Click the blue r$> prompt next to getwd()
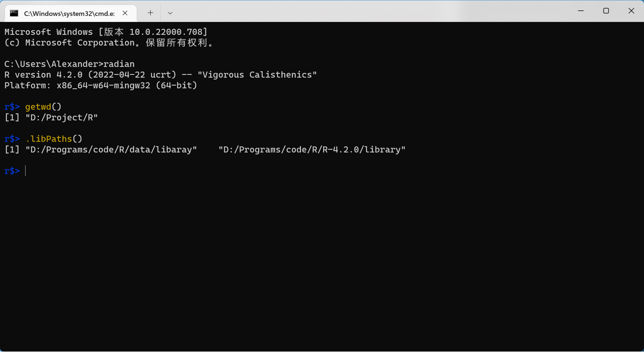 point(11,107)
